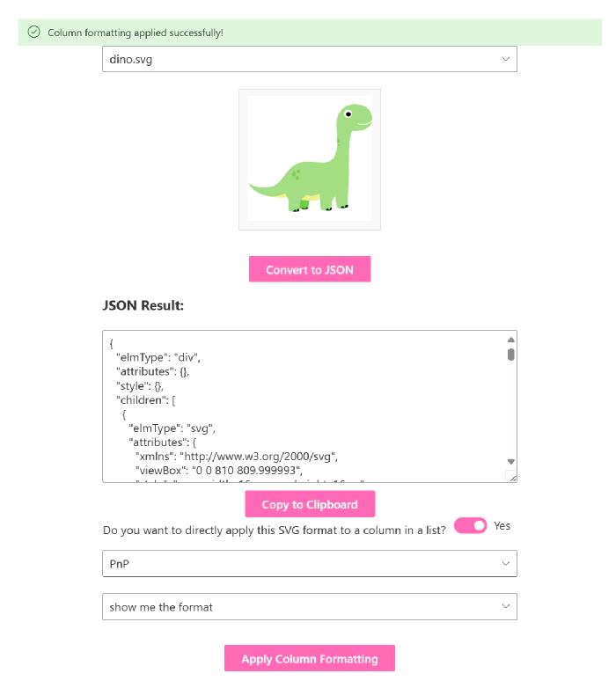Click the green success checkmark icon
This screenshot has width=616, height=688.
coord(34,33)
